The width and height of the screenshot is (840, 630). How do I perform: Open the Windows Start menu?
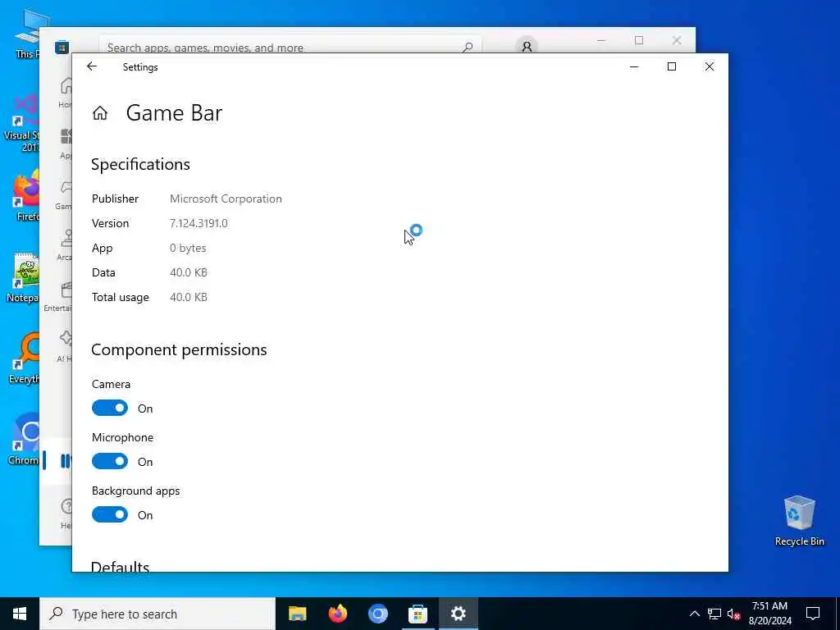(20, 614)
